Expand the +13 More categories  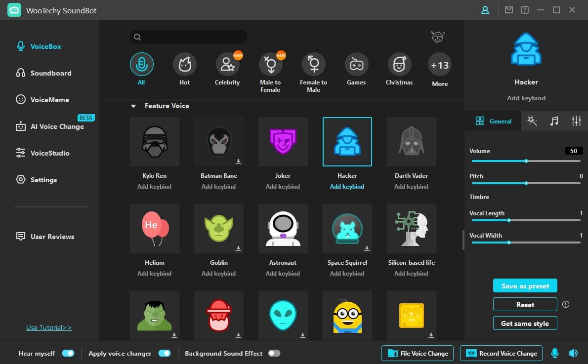pos(439,65)
